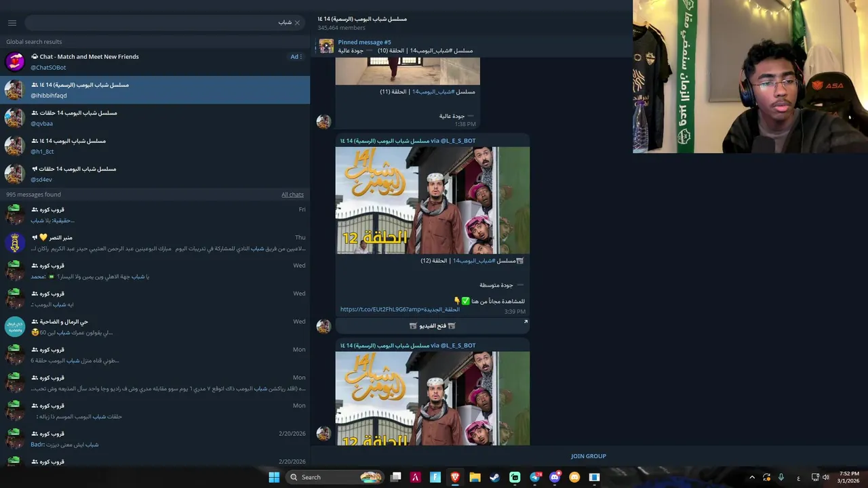Click the #شباب_البومب14 hashtag in episode 12 caption
The width and height of the screenshot is (868, 488).
tap(473, 261)
